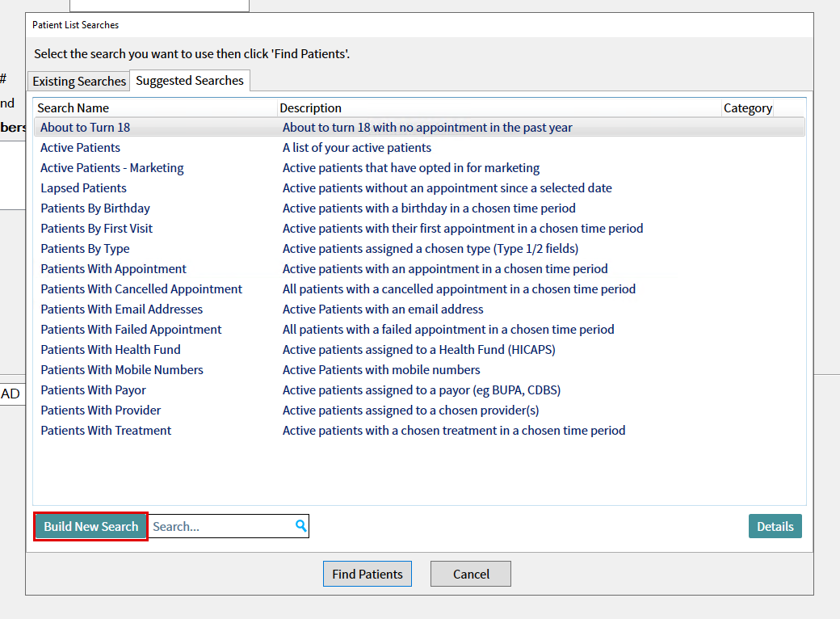Cancel the Patient List Searches dialog
The width and height of the screenshot is (840, 619).
click(x=470, y=574)
